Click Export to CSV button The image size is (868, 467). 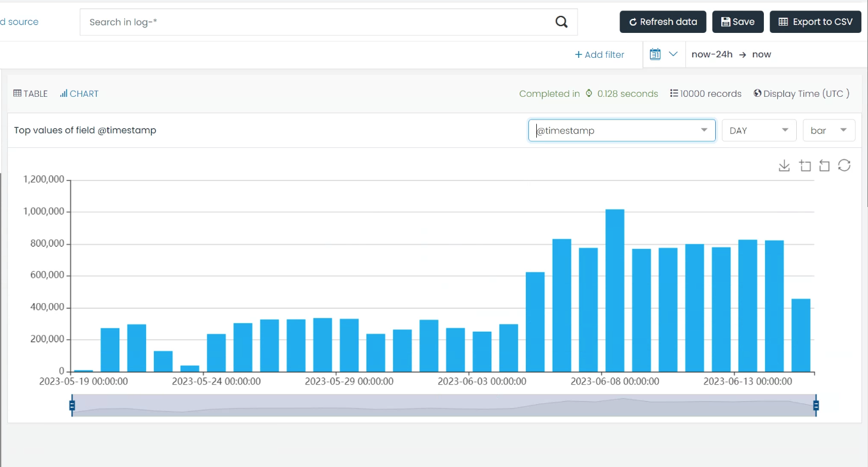click(816, 22)
